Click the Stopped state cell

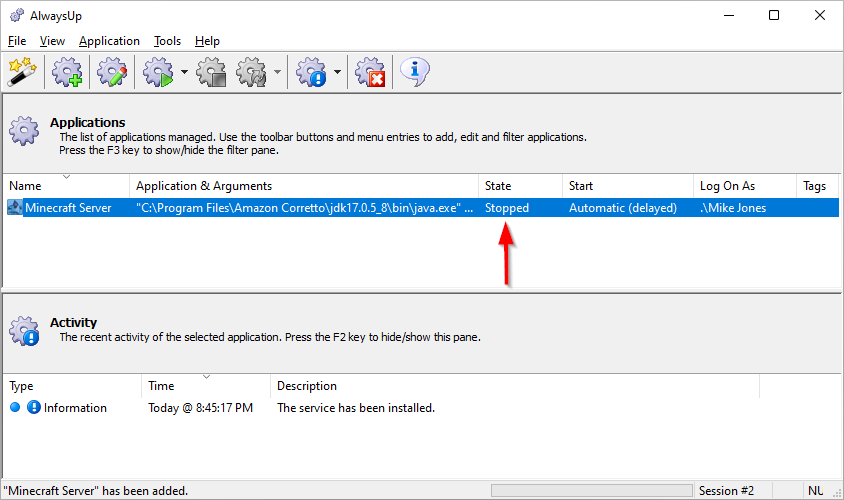pyautogui.click(x=507, y=208)
